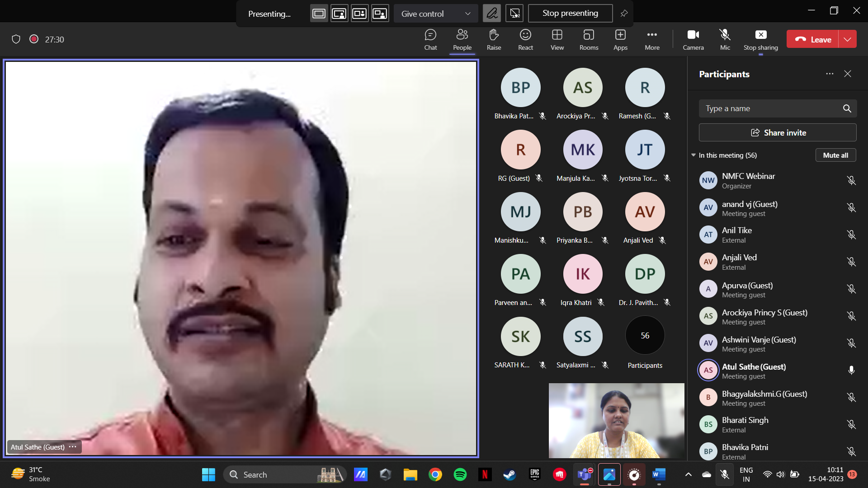Click the annotation pen icon in presenting bar

pyautogui.click(x=492, y=14)
